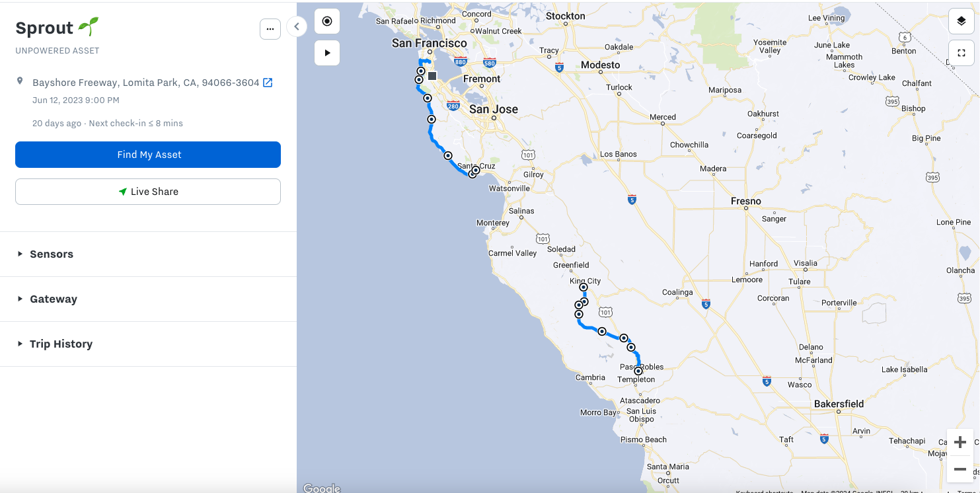Zoom in using the plus control
Screen dimensions: 980x493
tap(961, 441)
